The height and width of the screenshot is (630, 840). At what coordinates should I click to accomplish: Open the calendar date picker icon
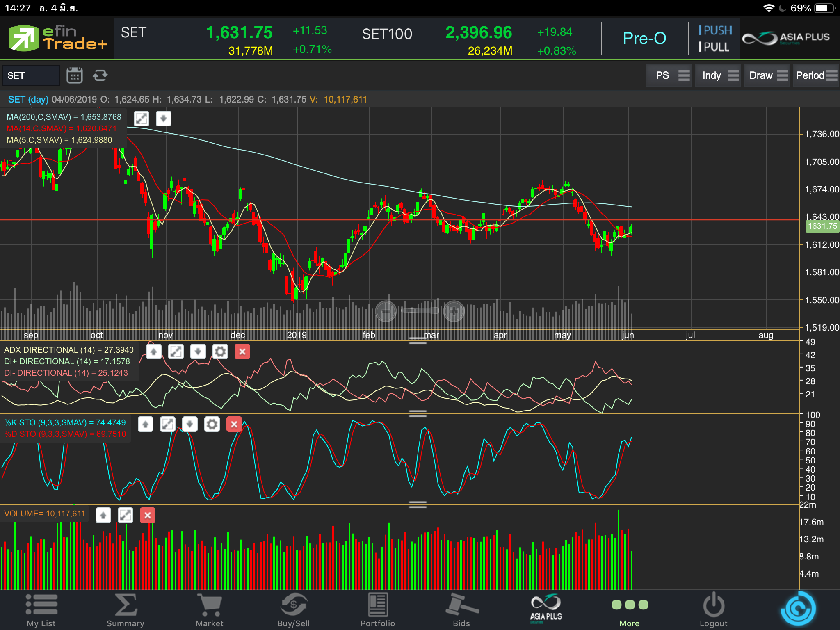point(74,75)
